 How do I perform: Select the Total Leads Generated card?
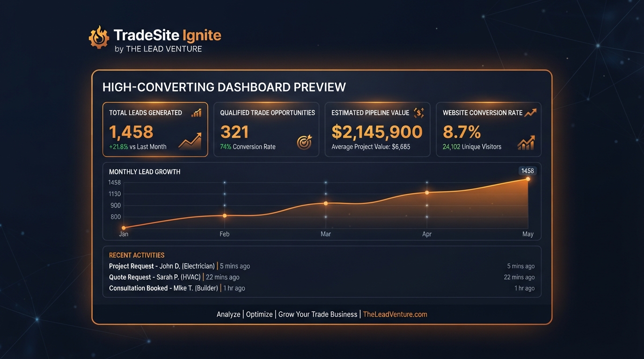point(155,129)
